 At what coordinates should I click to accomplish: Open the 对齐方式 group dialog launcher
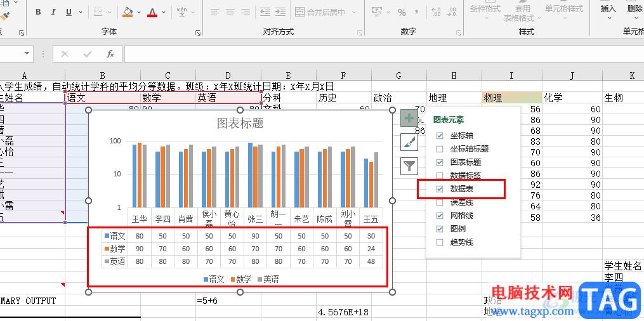(360, 32)
